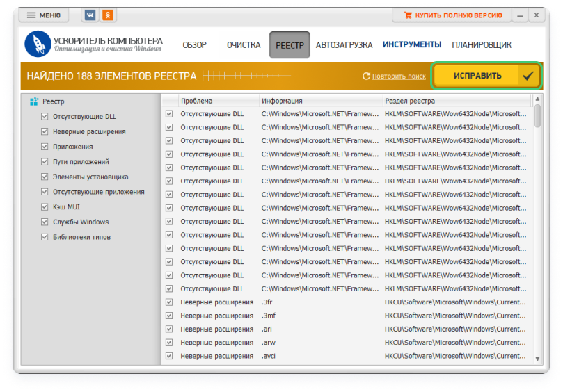Sort by the Информация column header
The height and width of the screenshot is (392, 563).
coord(321,101)
